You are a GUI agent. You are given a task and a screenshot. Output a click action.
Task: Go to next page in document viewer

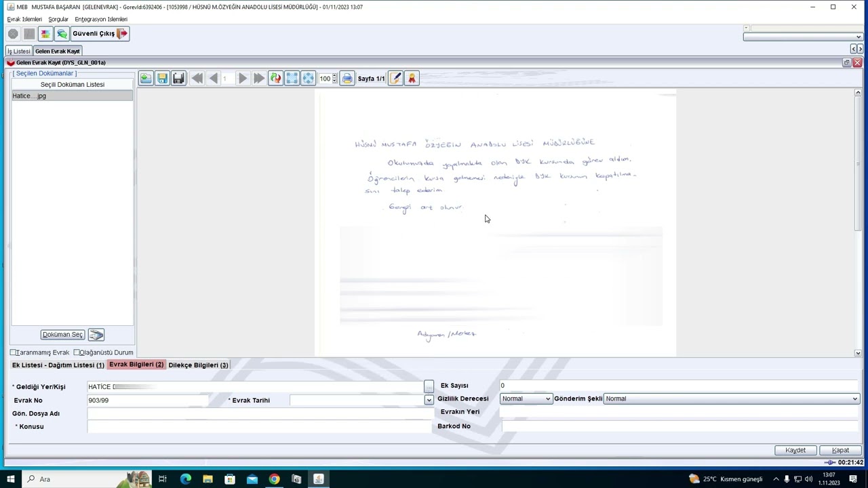(243, 79)
